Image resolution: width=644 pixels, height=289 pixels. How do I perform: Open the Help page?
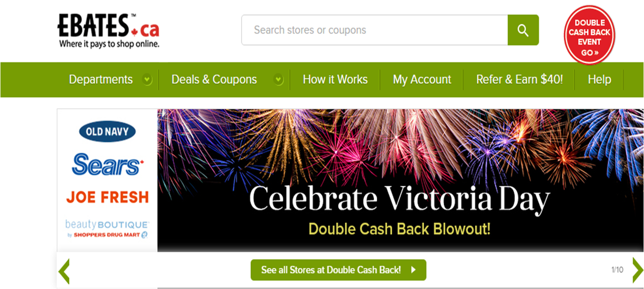pyautogui.click(x=599, y=80)
